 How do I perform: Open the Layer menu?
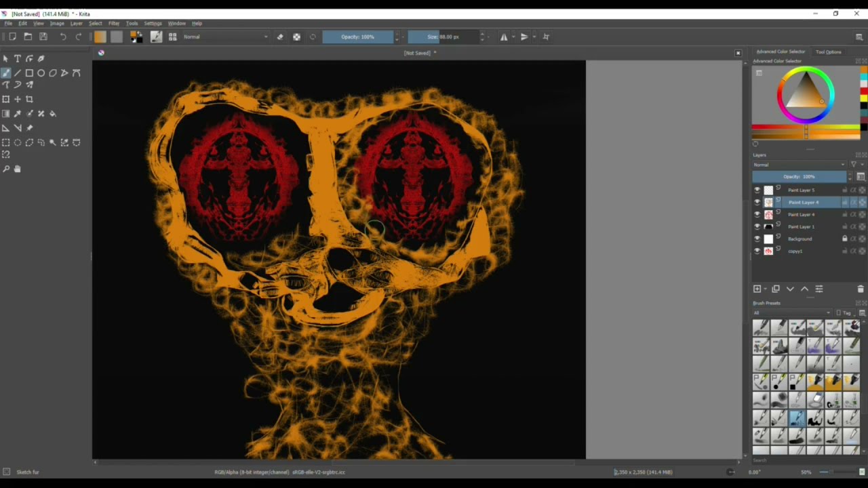(77, 23)
